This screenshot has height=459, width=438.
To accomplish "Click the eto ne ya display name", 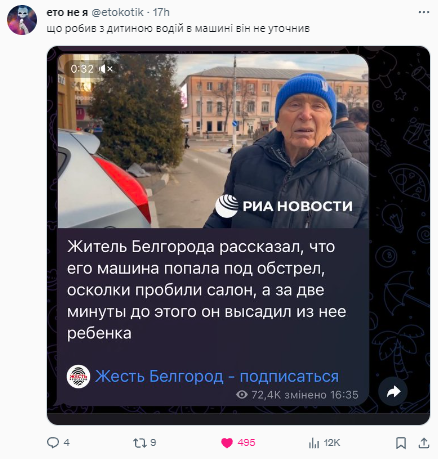I will [x=67, y=12].
